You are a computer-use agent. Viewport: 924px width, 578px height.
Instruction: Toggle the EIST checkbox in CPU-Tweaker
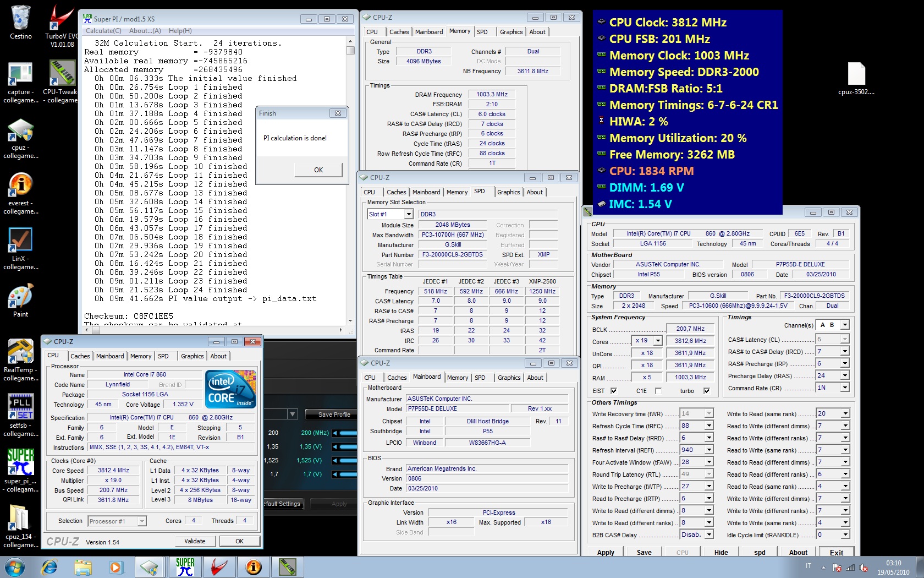614,391
